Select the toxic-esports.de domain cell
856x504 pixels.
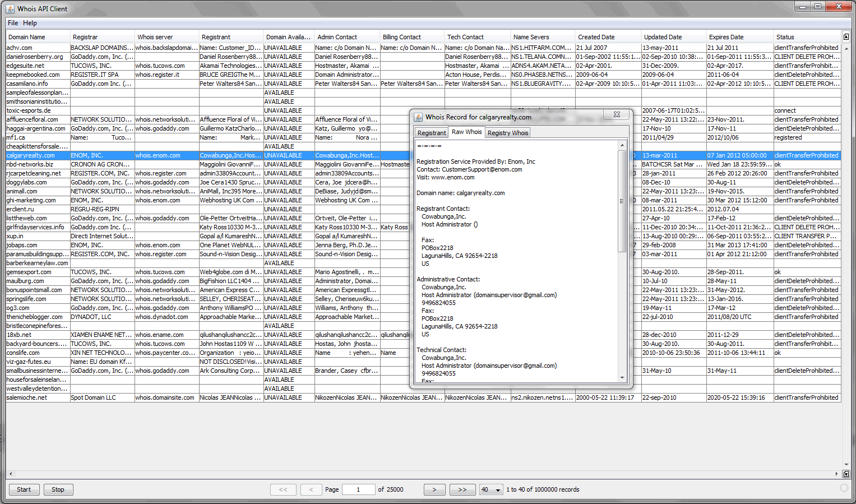coord(38,110)
